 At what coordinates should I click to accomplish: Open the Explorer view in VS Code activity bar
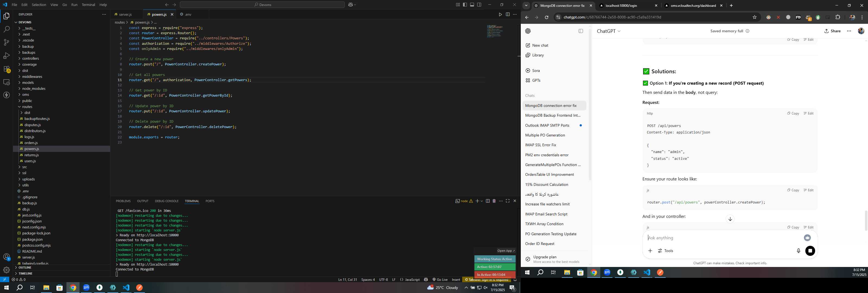[7, 16]
